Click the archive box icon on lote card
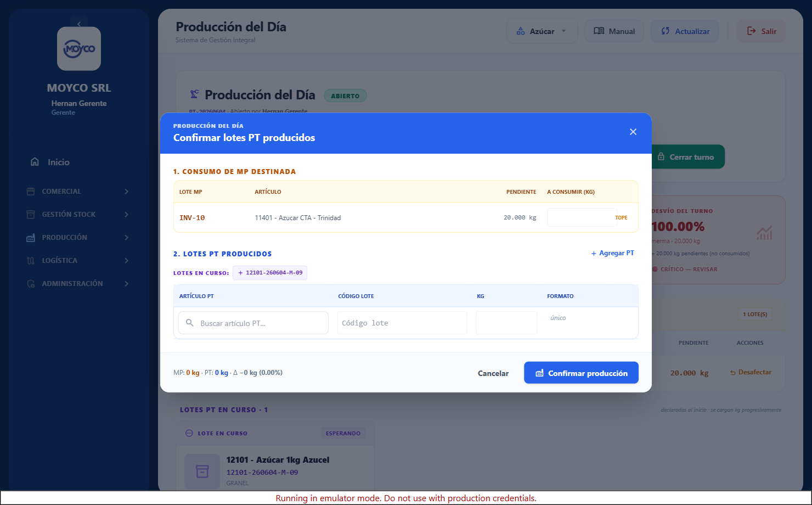This screenshot has height=505, width=812. (x=202, y=472)
